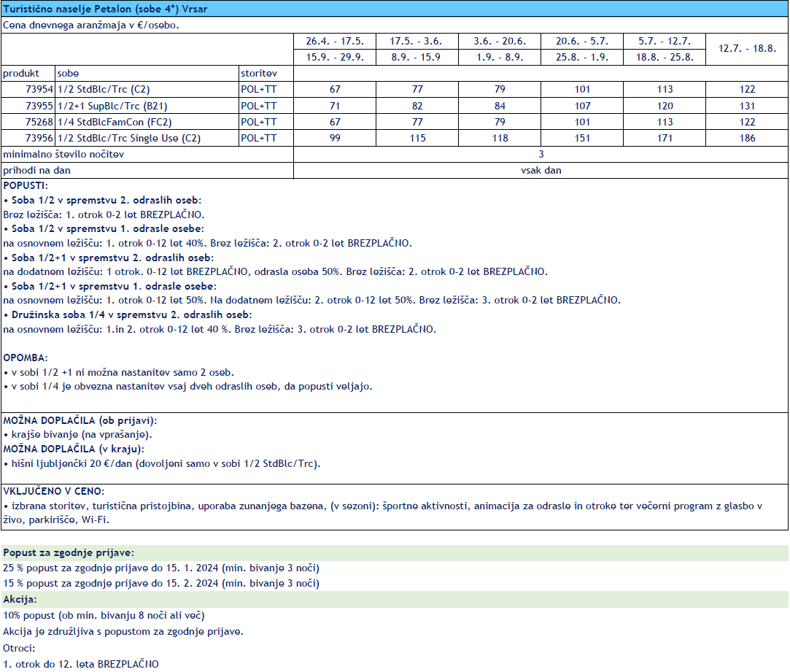This screenshot has width=790, height=672.
Task: Click the '26.4. - 17.5.' date range header
Action: click(335, 41)
